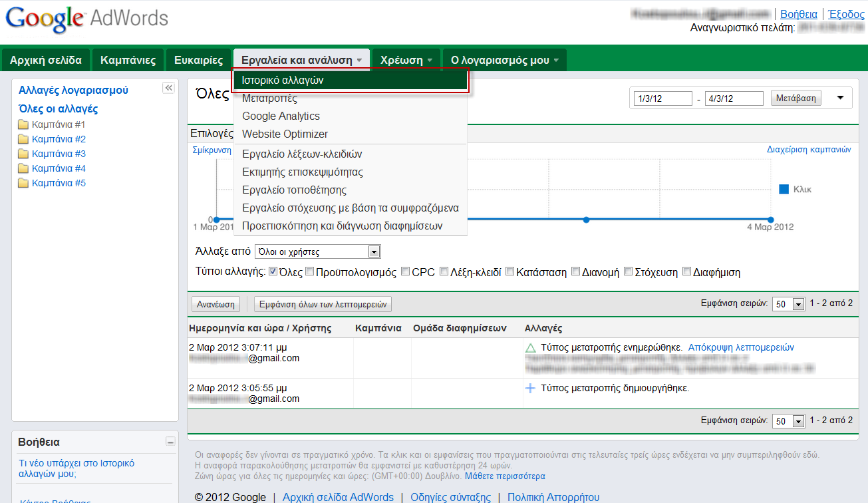Open the Διαχείριση καμπανιών link

[x=809, y=150]
